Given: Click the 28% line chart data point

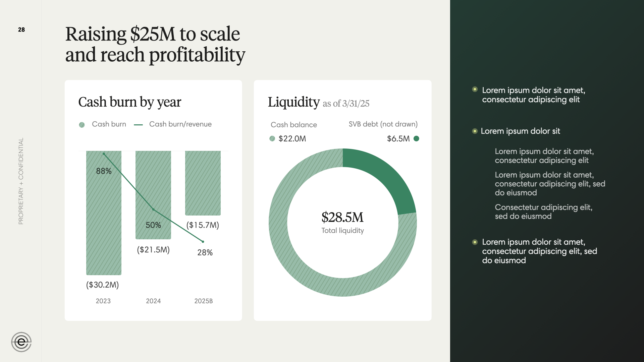Looking at the screenshot, I should coord(203,242).
